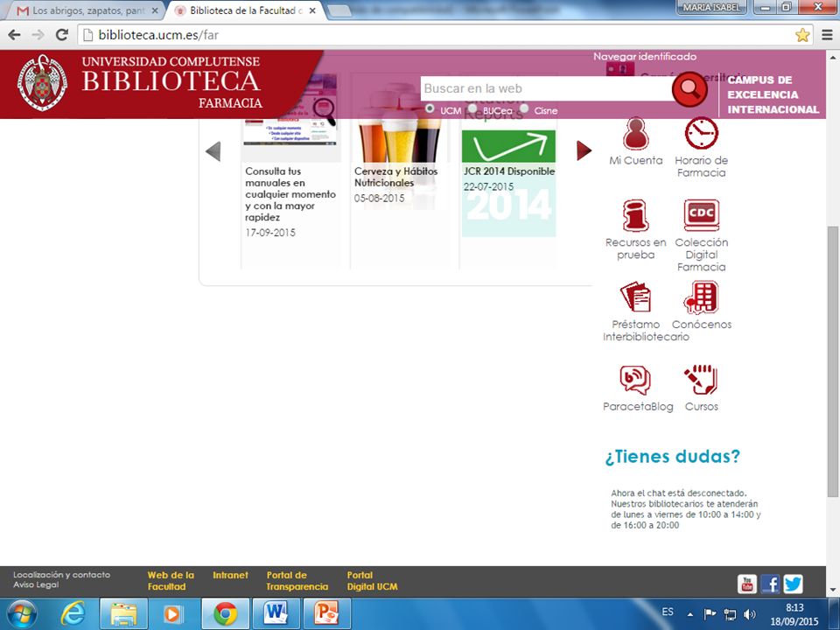This screenshot has width=840, height=630.
Task: Open the Action Center flag icon
Action: pos(710,614)
